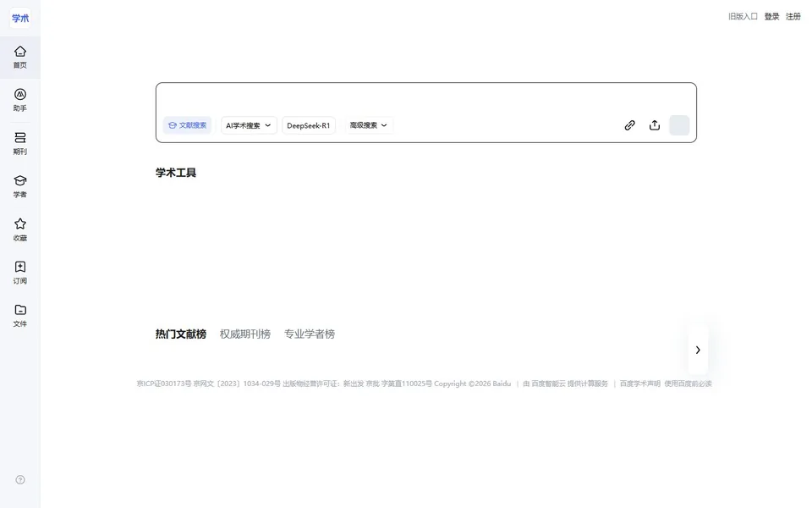The width and height of the screenshot is (812, 508).
Task: Click the help question mark icon
Action: [x=20, y=480]
